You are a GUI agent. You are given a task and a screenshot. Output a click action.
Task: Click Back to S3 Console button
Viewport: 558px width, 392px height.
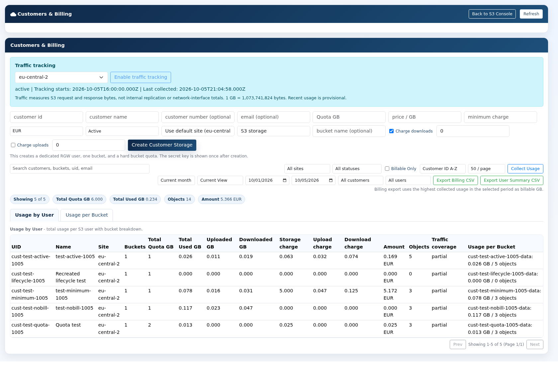[x=492, y=14]
